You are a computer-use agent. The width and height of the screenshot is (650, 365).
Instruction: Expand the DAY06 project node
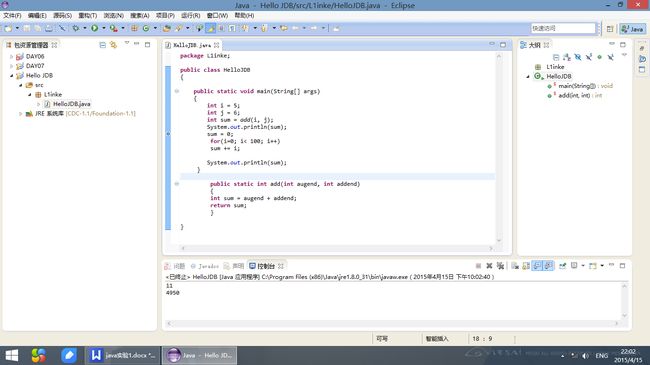pos(12,56)
